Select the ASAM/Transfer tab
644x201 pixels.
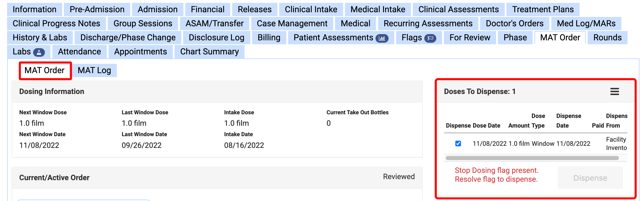[214, 23]
